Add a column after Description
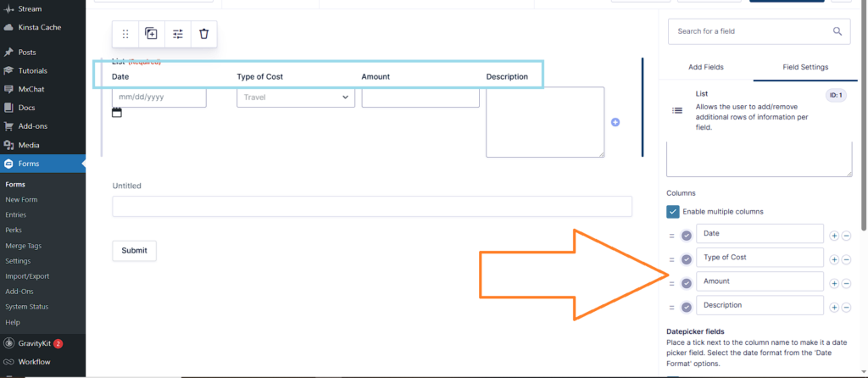 834,308
